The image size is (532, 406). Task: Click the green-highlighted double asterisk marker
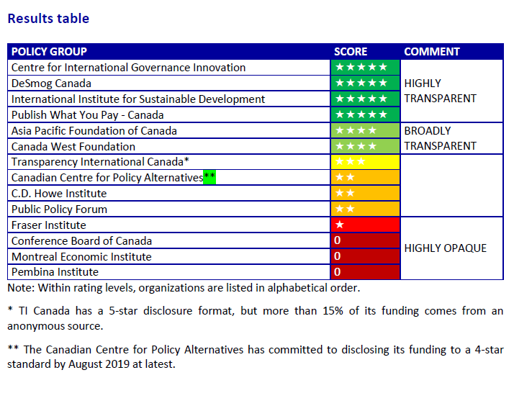coord(209,177)
